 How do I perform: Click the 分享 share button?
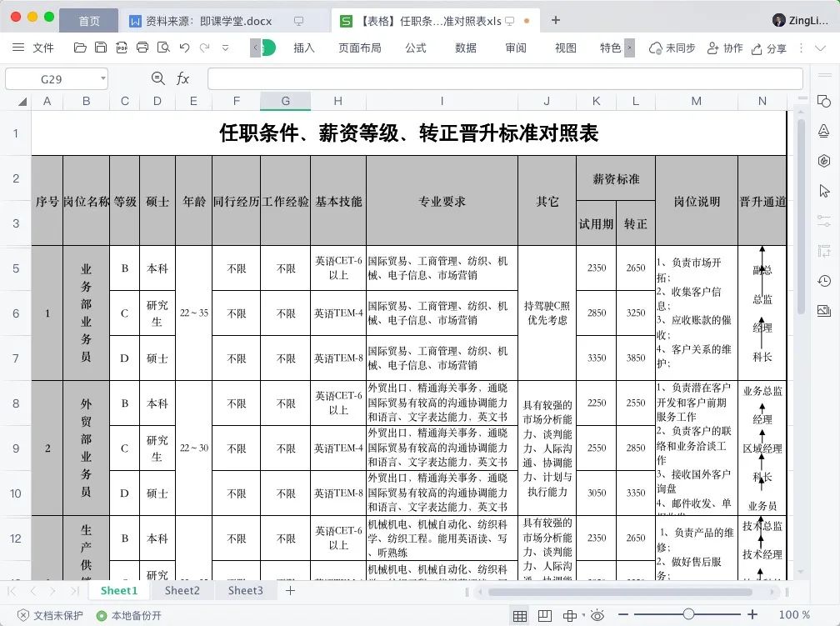[x=768, y=49]
